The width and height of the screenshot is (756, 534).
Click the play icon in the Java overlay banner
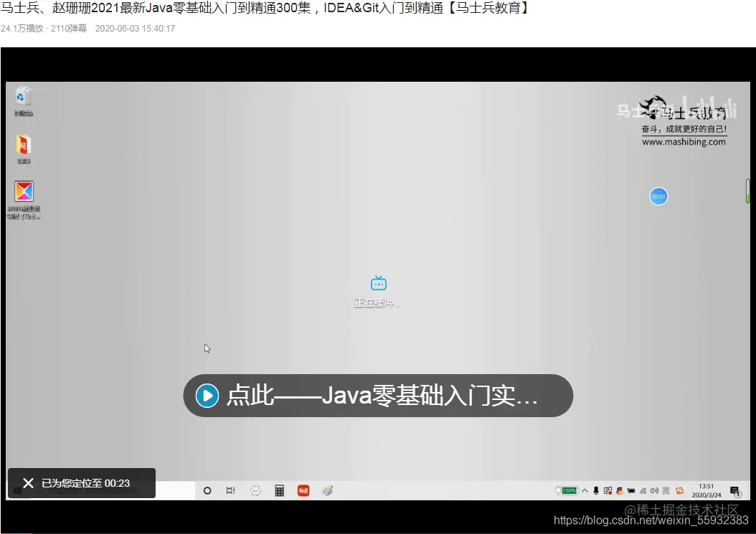[207, 396]
